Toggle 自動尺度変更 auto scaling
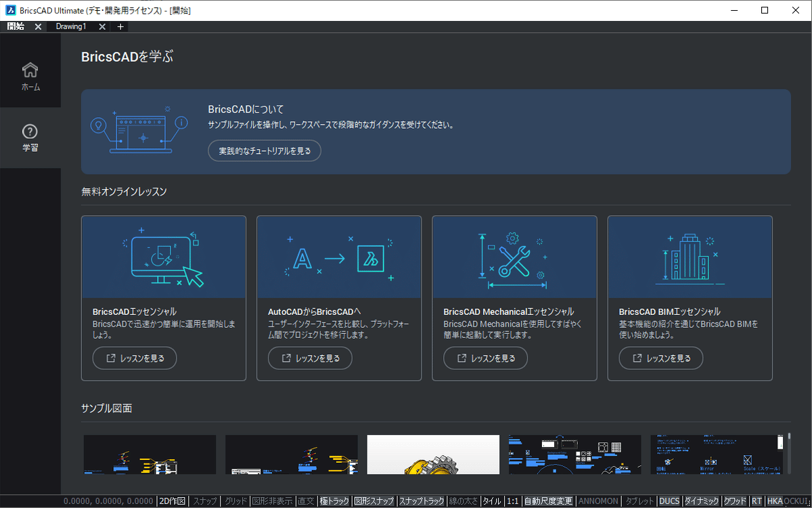 coord(548,501)
